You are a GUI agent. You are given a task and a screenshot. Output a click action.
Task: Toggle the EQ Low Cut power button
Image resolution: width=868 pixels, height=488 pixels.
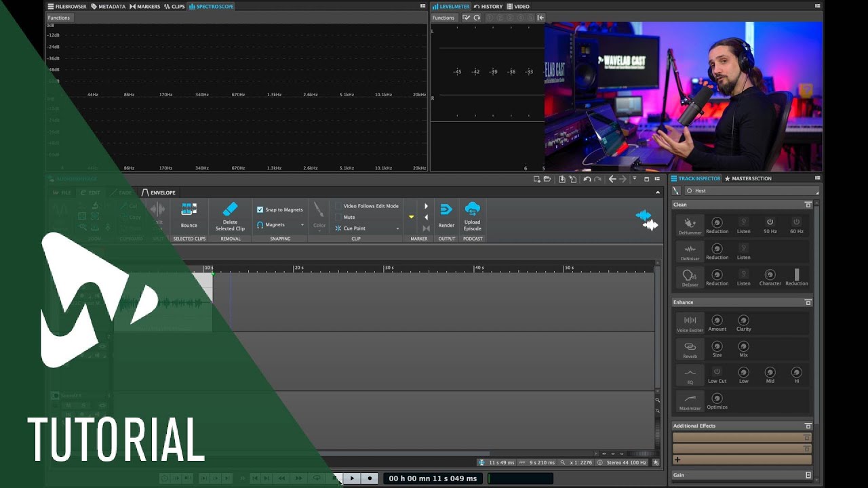pos(717,371)
